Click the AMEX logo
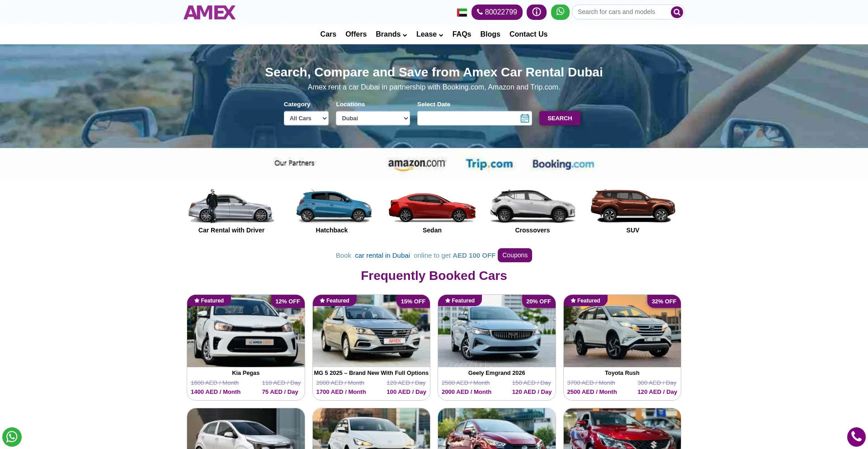Image resolution: width=868 pixels, height=449 pixels. coord(209,12)
